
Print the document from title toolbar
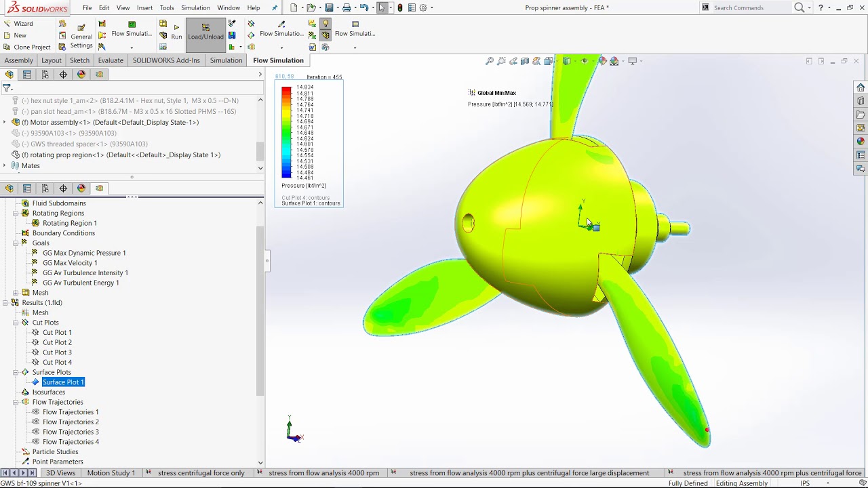347,7
